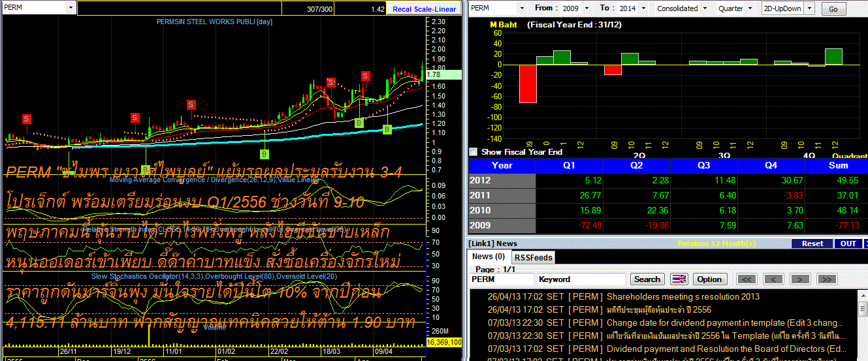Viewport: 868px width, 361px height.
Task: Click the Q3 column header
Action: pos(704,165)
